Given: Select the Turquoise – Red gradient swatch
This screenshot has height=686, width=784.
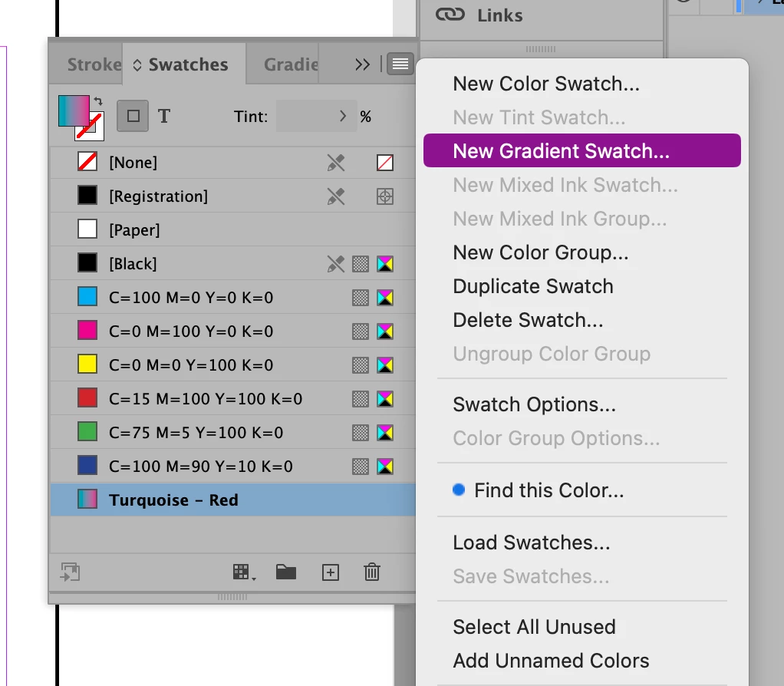Looking at the screenshot, I should (233, 500).
